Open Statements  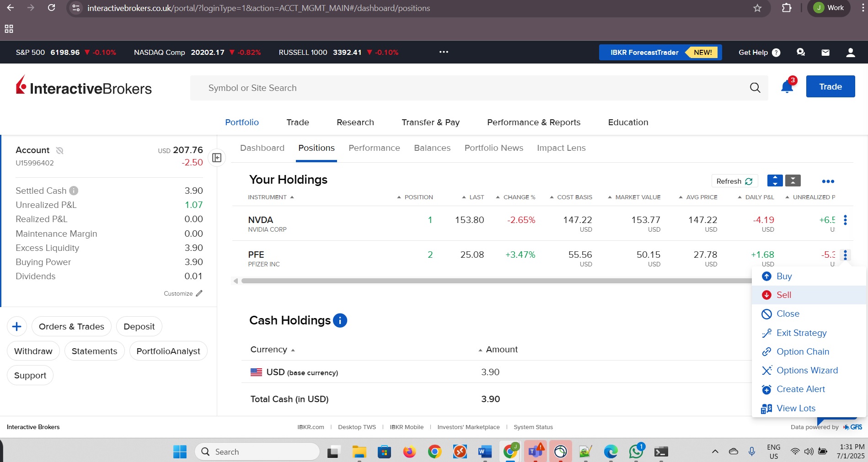pyautogui.click(x=94, y=351)
